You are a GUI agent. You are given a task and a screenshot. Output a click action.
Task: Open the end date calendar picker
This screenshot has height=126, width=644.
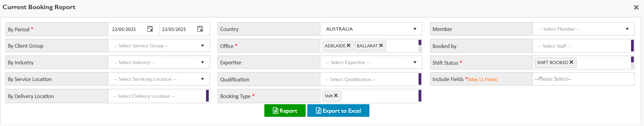coord(200,29)
